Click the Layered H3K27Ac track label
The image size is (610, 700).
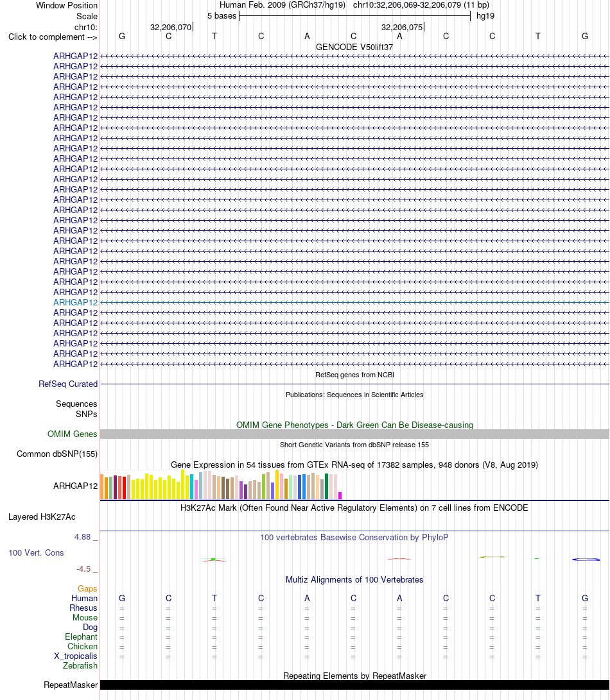click(x=42, y=517)
